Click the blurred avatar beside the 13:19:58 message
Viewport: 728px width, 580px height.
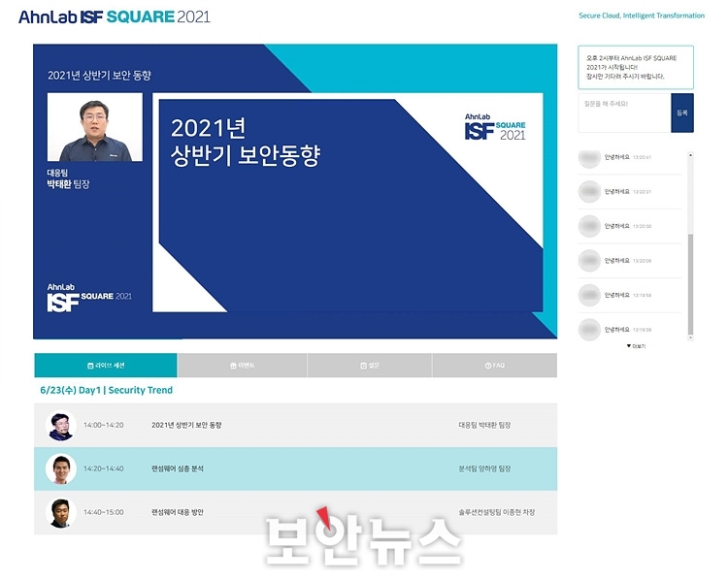589,295
